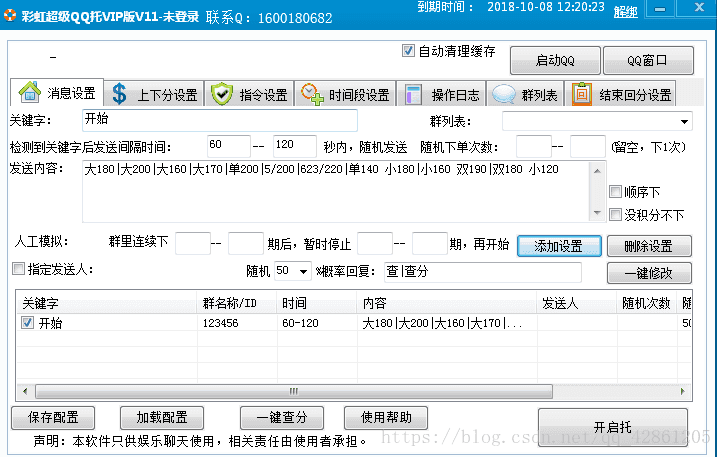
Task: Click the 时间 column header
Action: click(317, 303)
